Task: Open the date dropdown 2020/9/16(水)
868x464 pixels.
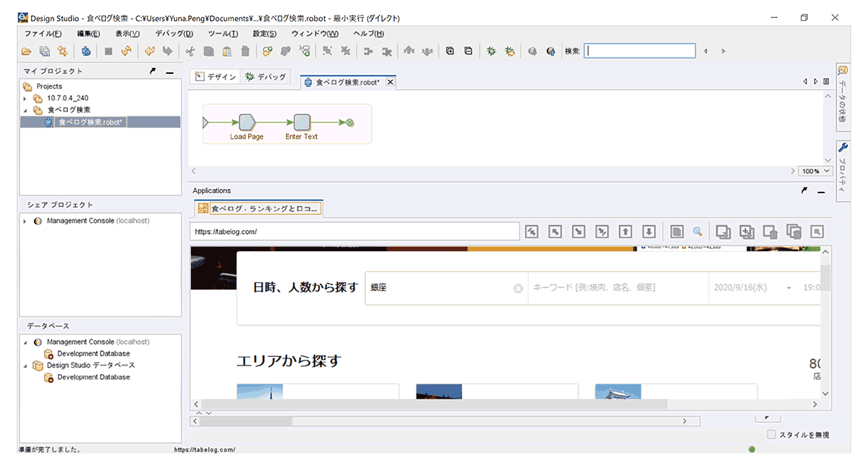Action: [x=789, y=288]
